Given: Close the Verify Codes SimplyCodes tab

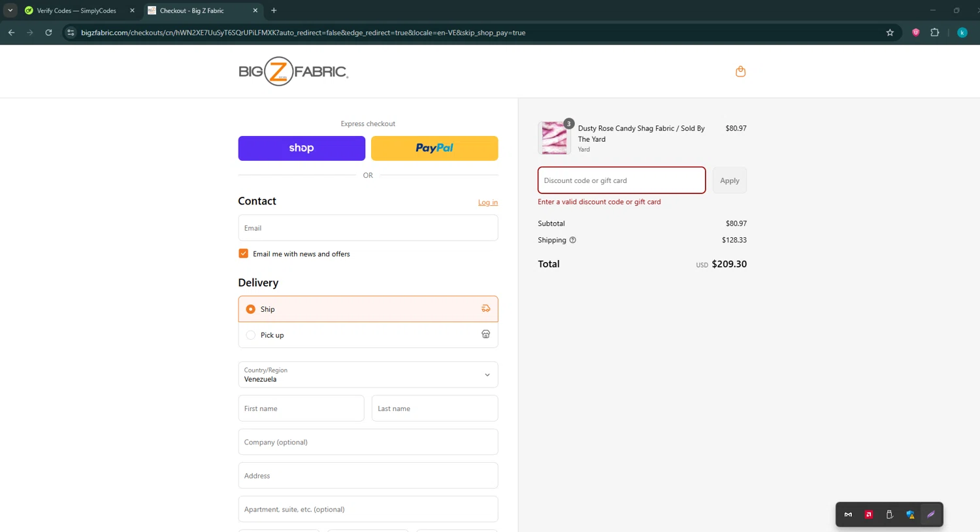Looking at the screenshot, I should click(132, 10).
